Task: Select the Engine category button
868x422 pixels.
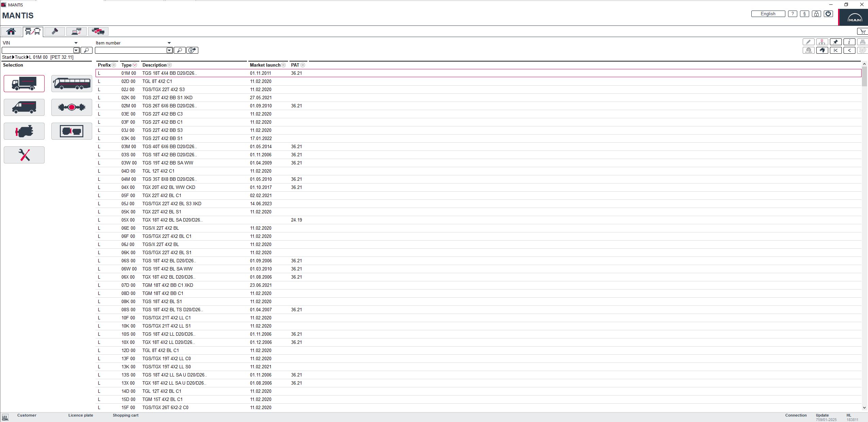Action: [x=24, y=131]
